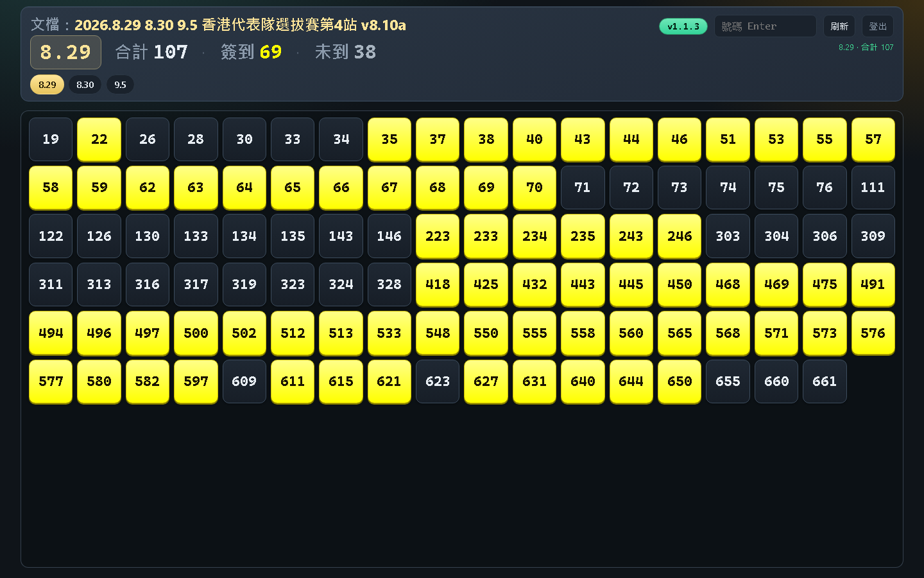Switch to the 8.30 date tab
The image size is (924, 578).
click(85, 85)
